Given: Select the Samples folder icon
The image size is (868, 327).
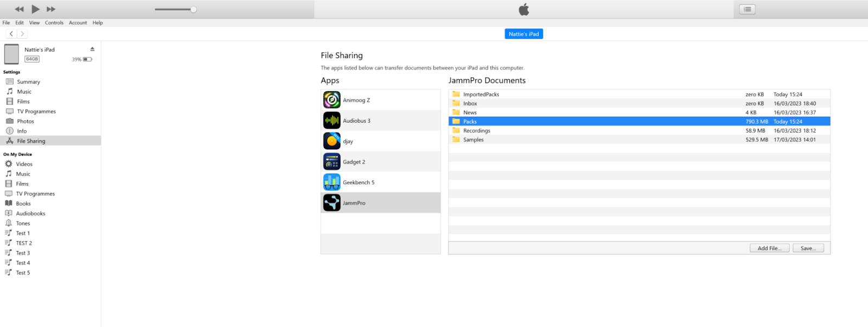Looking at the screenshot, I should click(456, 140).
